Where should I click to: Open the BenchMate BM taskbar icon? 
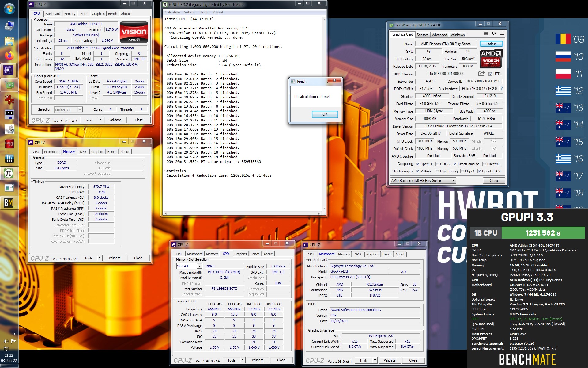click(9, 203)
